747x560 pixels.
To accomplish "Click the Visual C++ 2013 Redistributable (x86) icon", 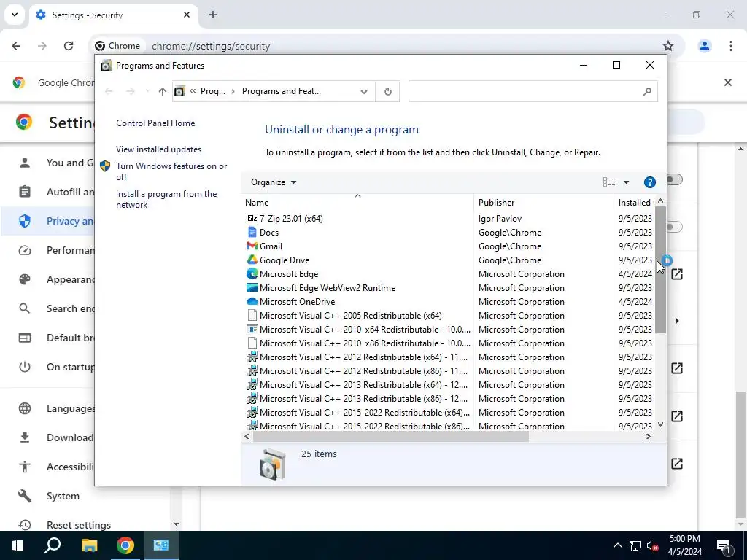I will point(252,398).
